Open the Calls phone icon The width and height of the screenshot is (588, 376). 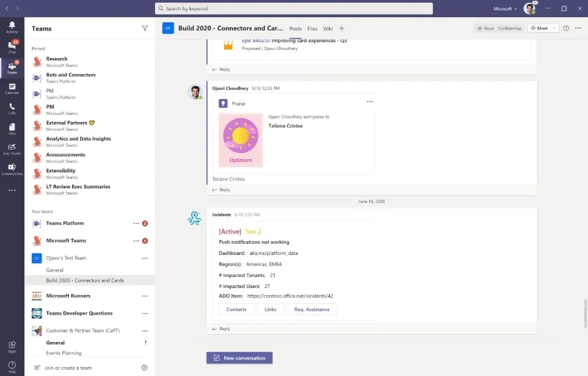click(12, 109)
